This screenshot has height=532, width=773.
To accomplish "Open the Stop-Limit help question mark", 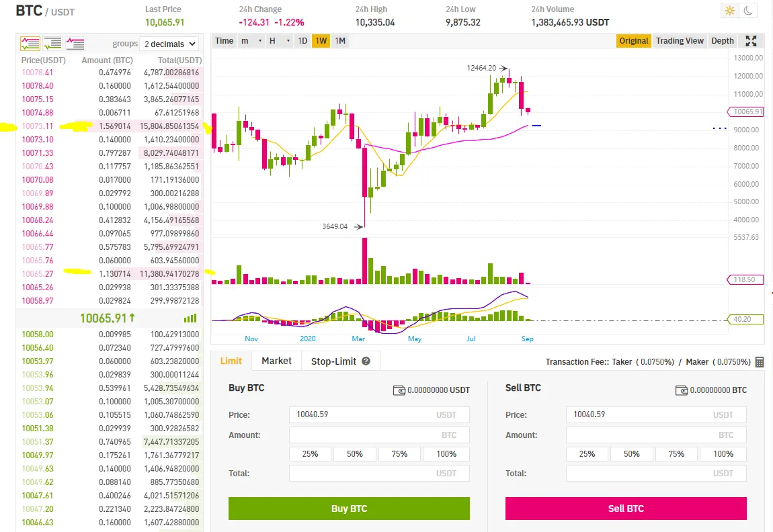I will tap(366, 361).
